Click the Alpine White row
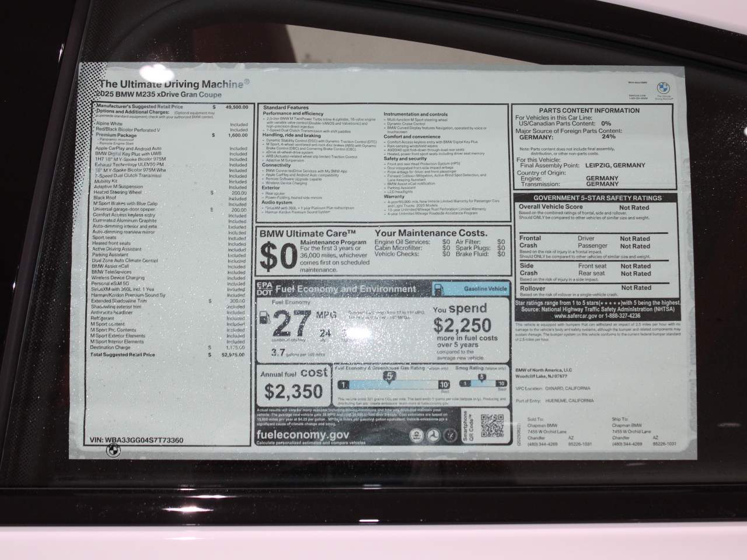This screenshot has height=560, width=747. pos(172,124)
